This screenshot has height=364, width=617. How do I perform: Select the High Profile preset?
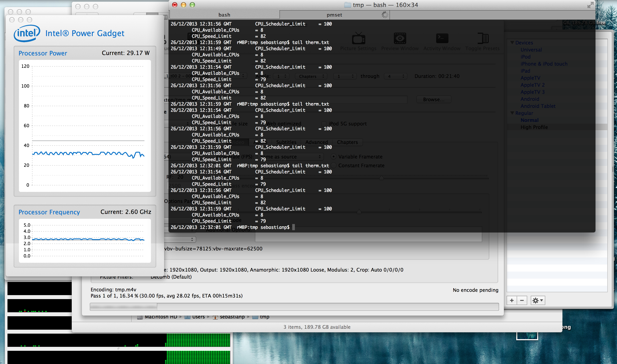coord(534,127)
